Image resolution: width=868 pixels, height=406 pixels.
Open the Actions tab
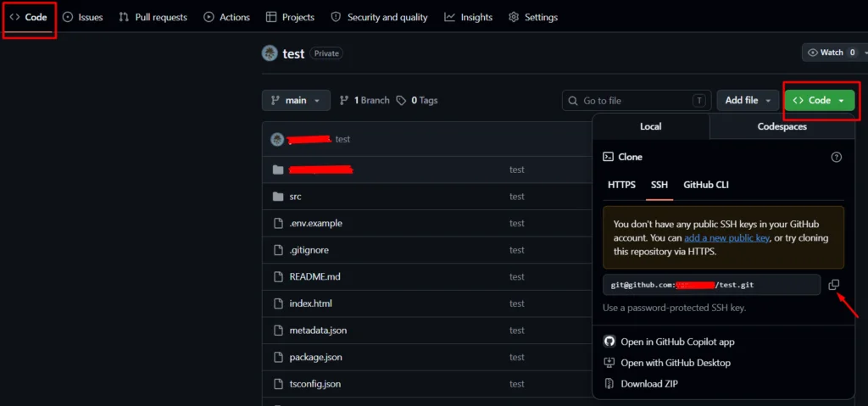point(227,17)
